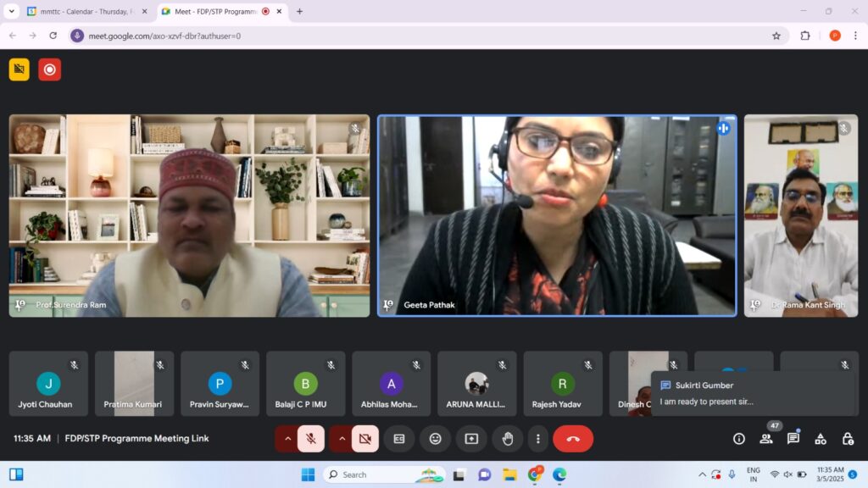The width and height of the screenshot is (868, 488).
Task: Click Dr Rama Kant Singh's video tile
Action: (x=801, y=216)
